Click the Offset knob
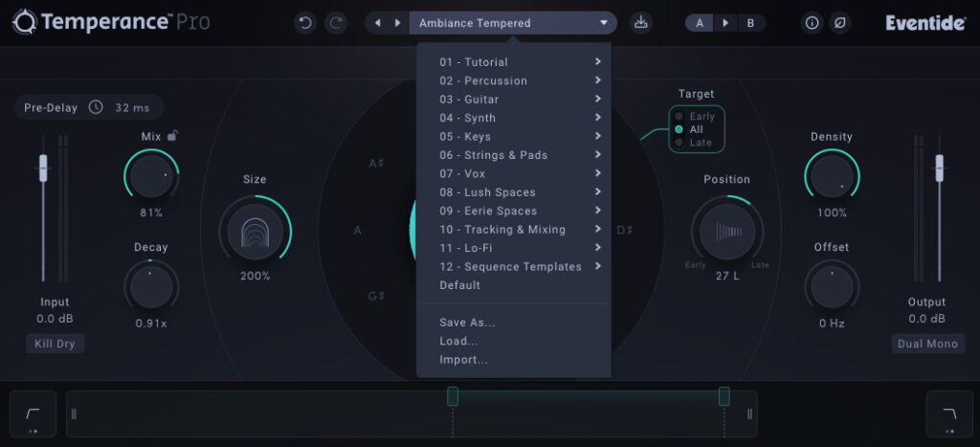Viewport: 980px width, 447px height. click(832, 287)
